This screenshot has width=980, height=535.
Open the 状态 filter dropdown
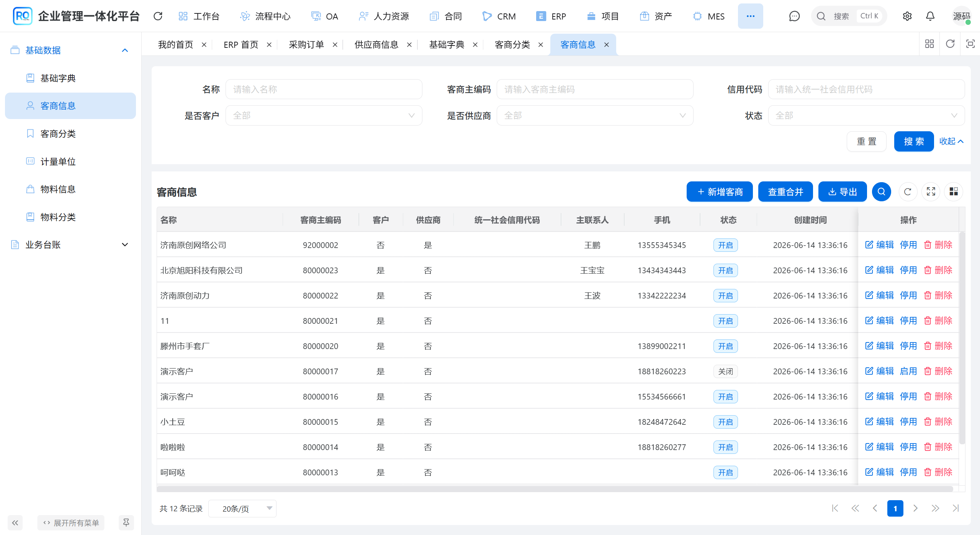(x=866, y=115)
